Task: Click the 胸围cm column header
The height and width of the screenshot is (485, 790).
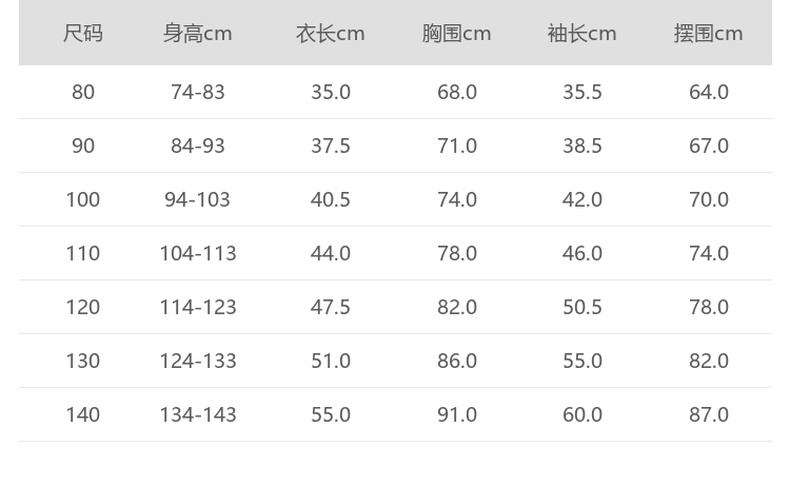Action: pyautogui.click(x=456, y=34)
